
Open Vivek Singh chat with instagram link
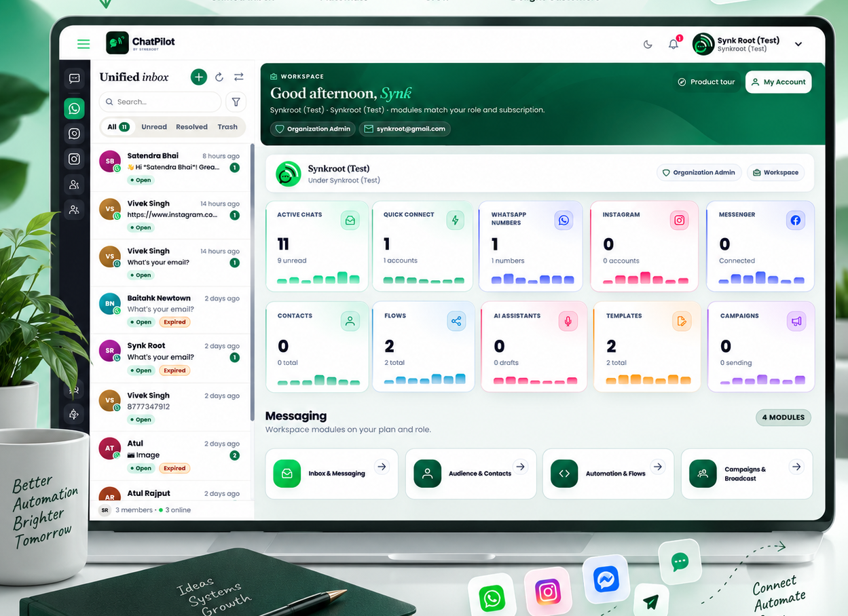tap(170, 215)
